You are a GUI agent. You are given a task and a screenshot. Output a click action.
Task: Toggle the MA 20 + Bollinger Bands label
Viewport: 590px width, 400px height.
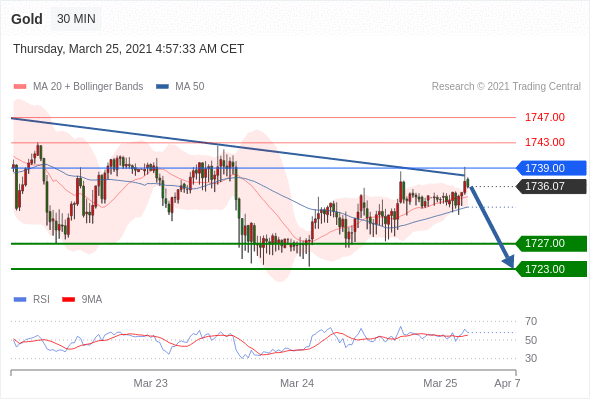coord(88,87)
